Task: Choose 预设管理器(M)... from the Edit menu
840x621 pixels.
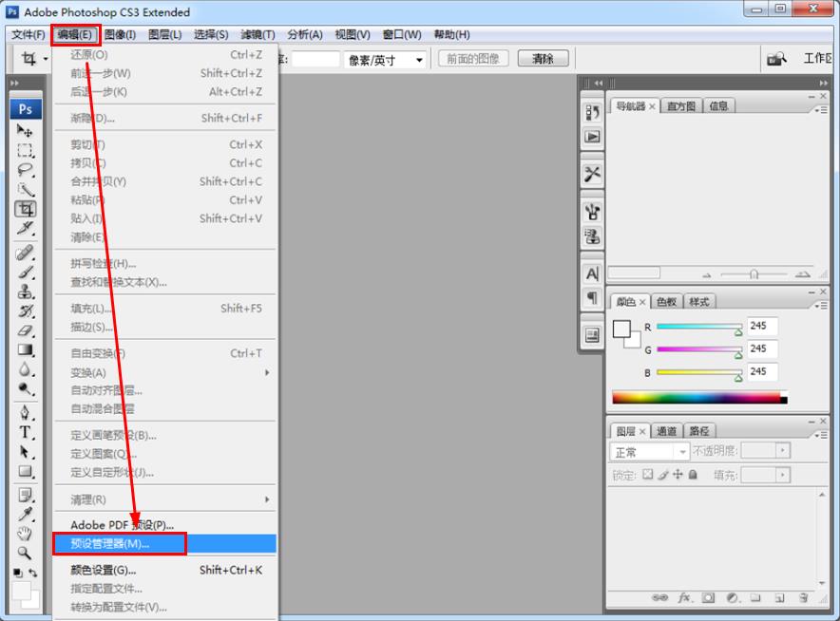Action: (119, 544)
